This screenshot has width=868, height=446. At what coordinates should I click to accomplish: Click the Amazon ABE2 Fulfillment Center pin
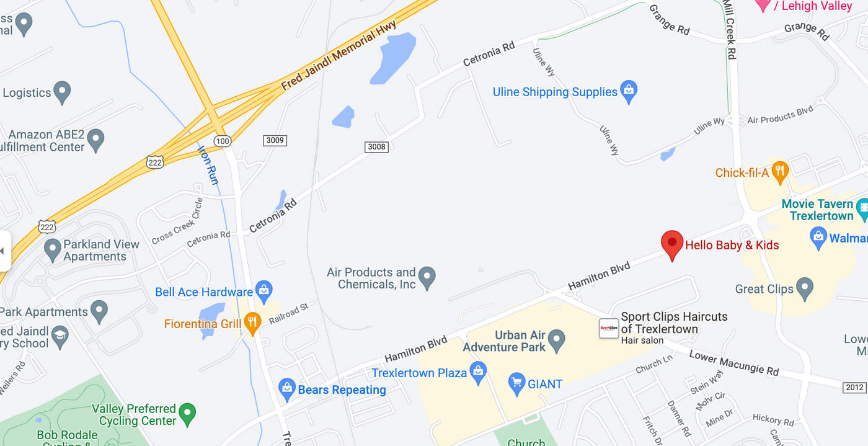pyautogui.click(x=95, y=140)
